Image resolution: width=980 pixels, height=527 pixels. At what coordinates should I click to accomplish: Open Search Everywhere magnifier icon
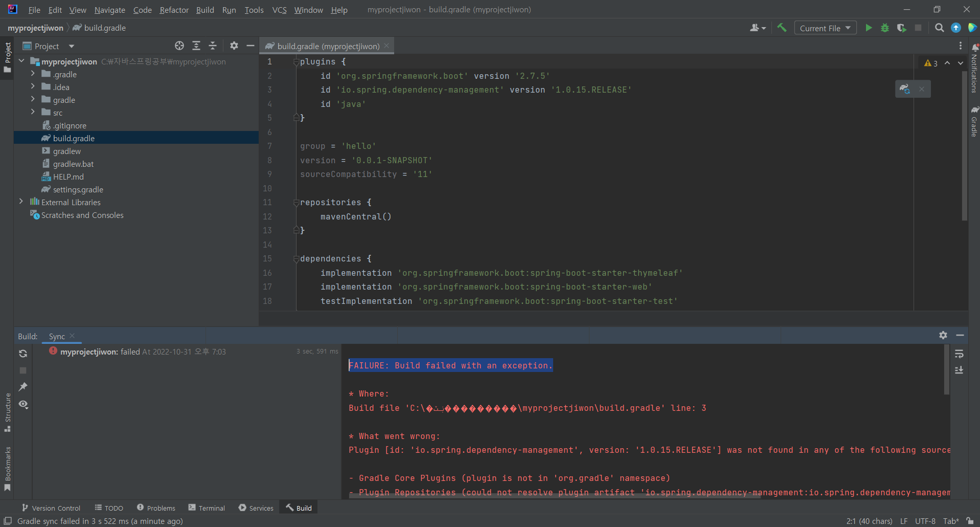(940, 28)
